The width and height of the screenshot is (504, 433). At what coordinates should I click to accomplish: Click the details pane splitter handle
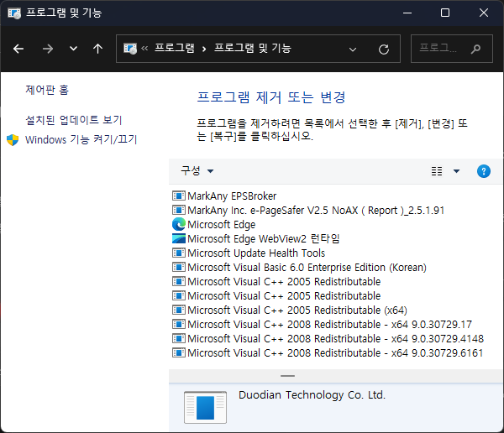click(x=287, y=376)
